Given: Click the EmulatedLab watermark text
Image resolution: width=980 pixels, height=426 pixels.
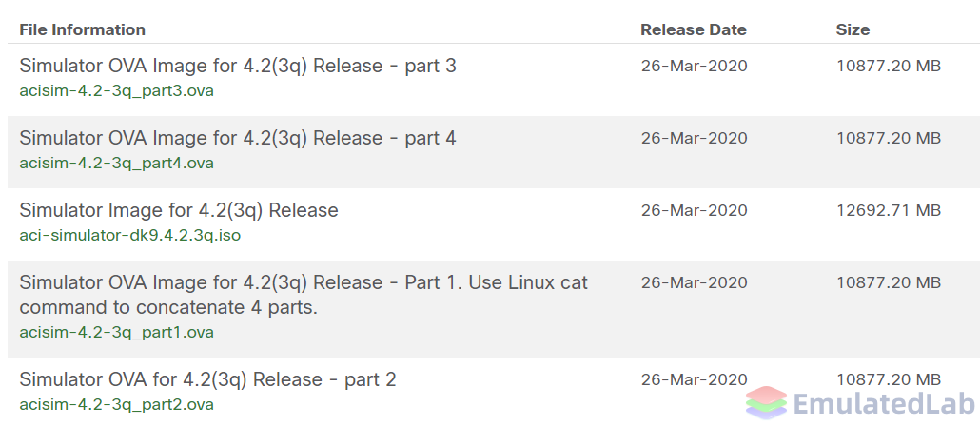Looking at the screenshot, I should tap(883, 403).
